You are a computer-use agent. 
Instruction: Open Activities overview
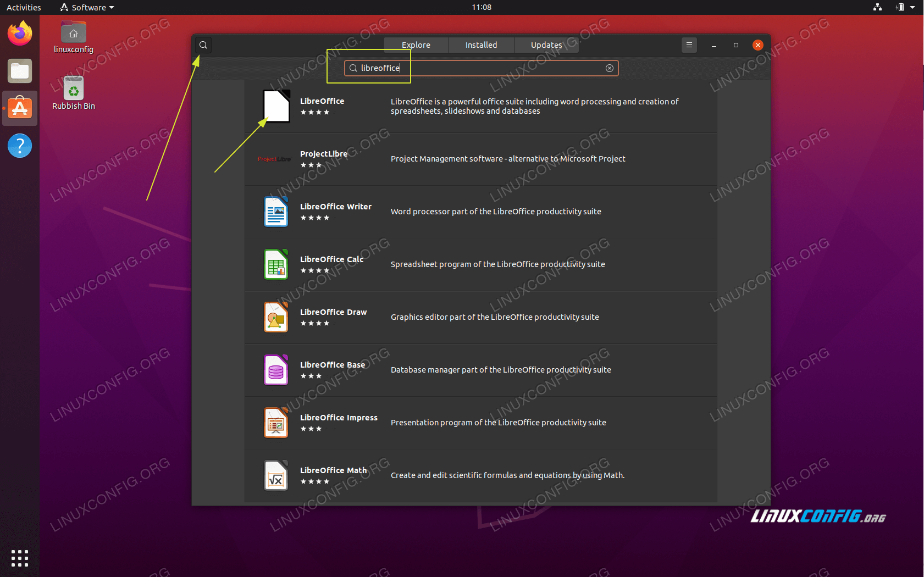click(x=24, y=7)
